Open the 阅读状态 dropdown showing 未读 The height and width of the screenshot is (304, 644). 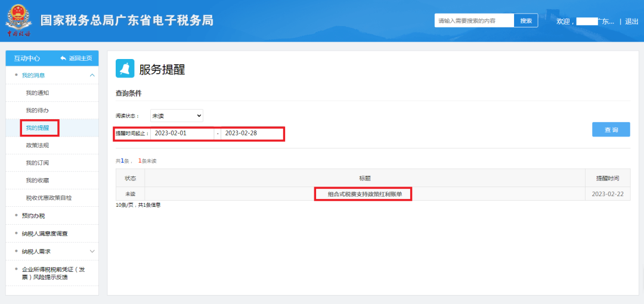[177, 116]
